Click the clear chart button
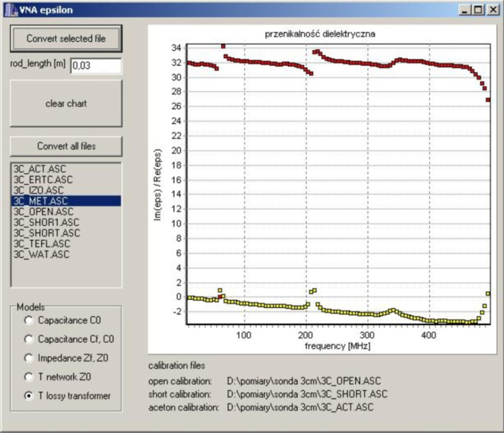Screen dimensions: 504x433 [66, 104]
